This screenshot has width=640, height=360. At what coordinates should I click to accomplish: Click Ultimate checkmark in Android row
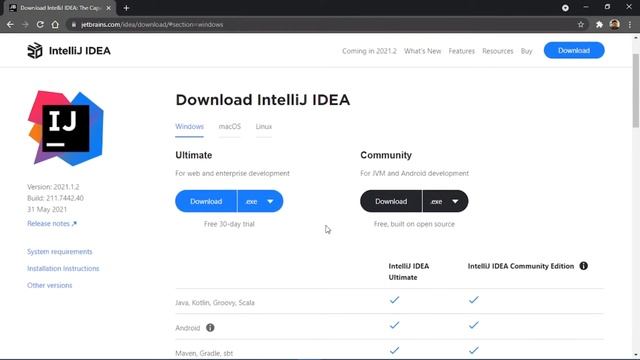pos(394,325)
